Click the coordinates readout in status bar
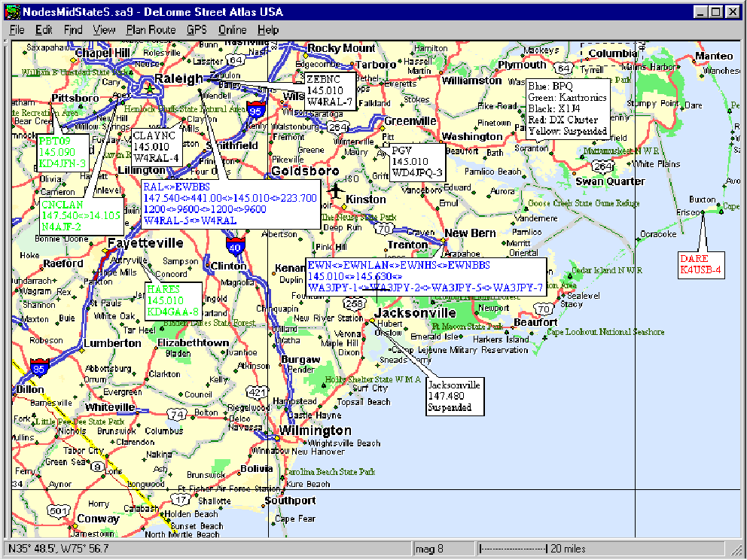Image resolution: width=747 pixels, height=560 pixels. [207, 549]
